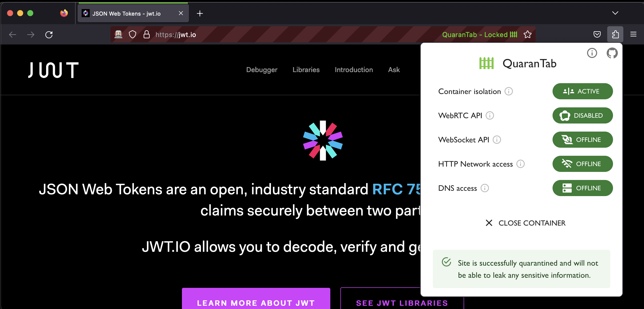
Task: Toggle WebSocket API OFFLINE button
Action: [x=582, y=140]
